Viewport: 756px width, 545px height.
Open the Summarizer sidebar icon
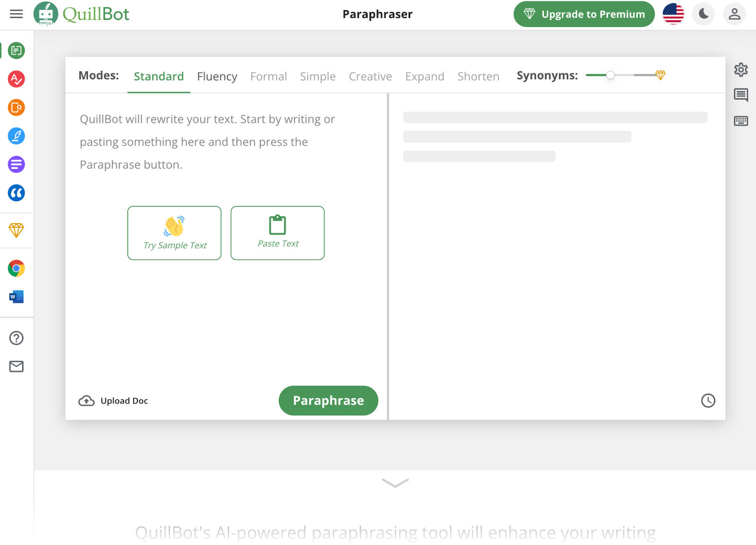(x=17, y=164)
